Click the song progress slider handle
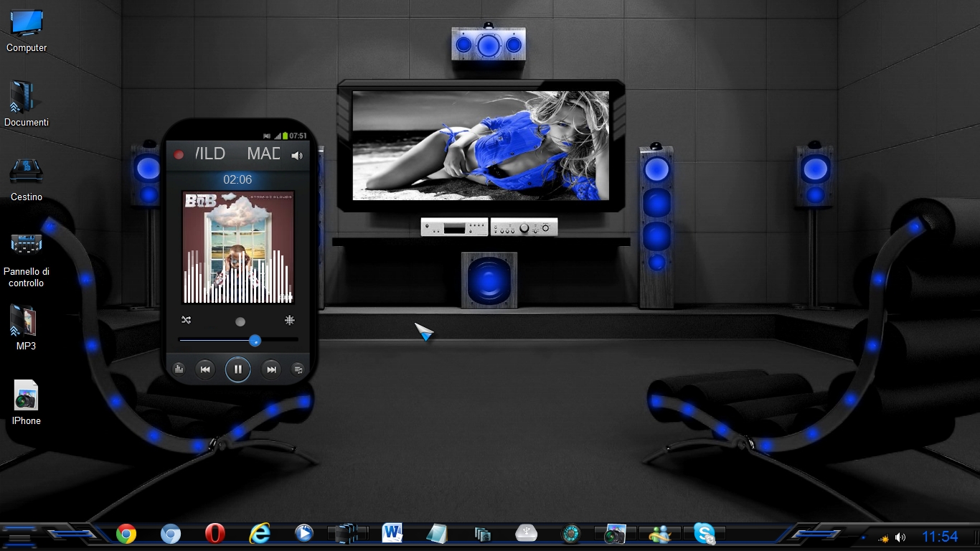The width and height of the screenshot is (980, 551). coord(255,340)
